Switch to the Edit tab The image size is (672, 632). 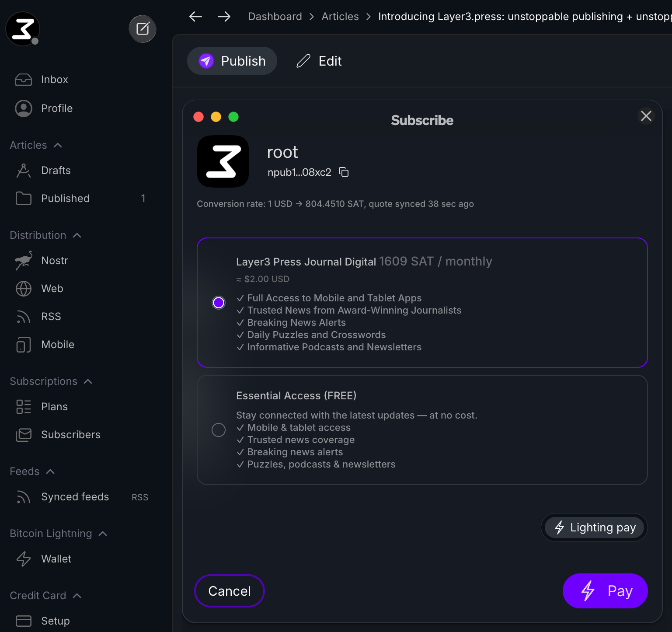pos(319,61)
